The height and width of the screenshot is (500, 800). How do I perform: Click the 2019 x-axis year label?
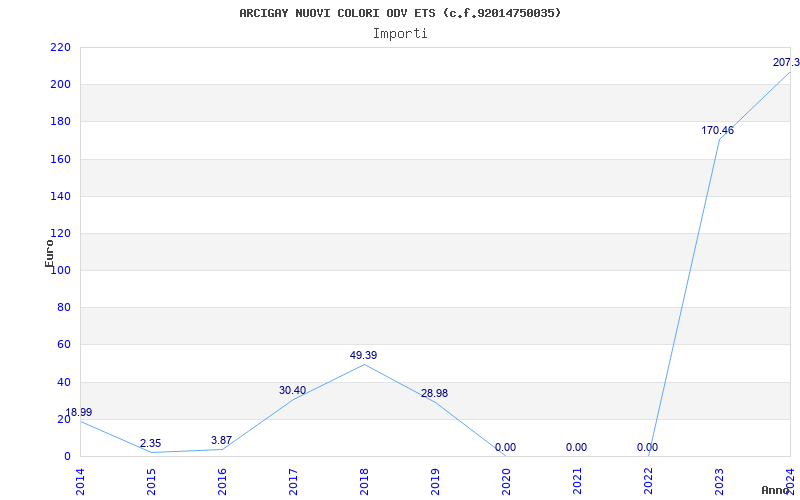[x=435, y=481]
